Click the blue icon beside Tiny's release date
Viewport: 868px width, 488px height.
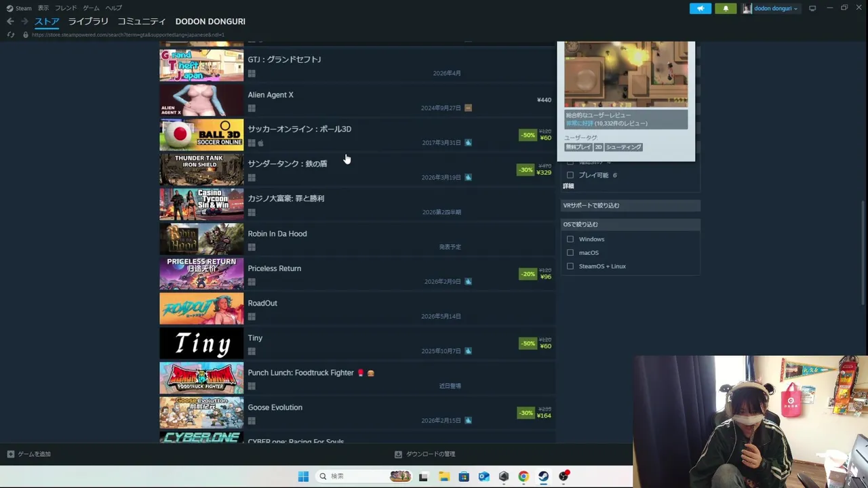(x=468, y=351)
